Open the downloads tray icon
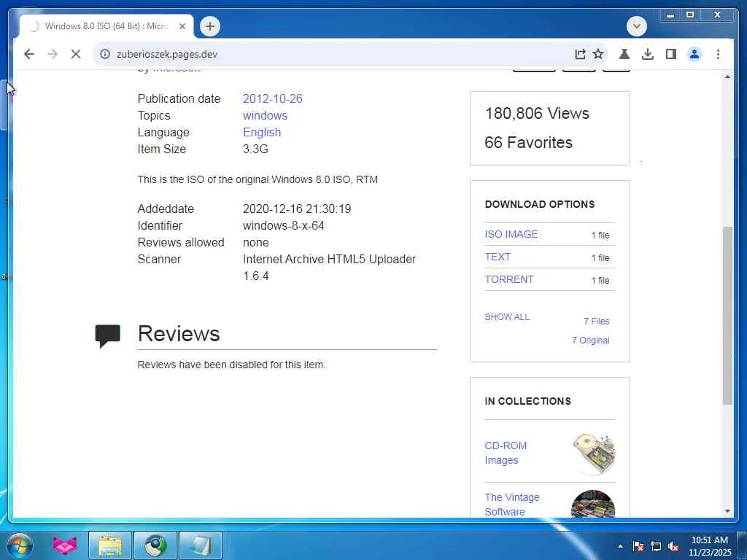Viewport: 747px width, 560px height. click(648, 54)
